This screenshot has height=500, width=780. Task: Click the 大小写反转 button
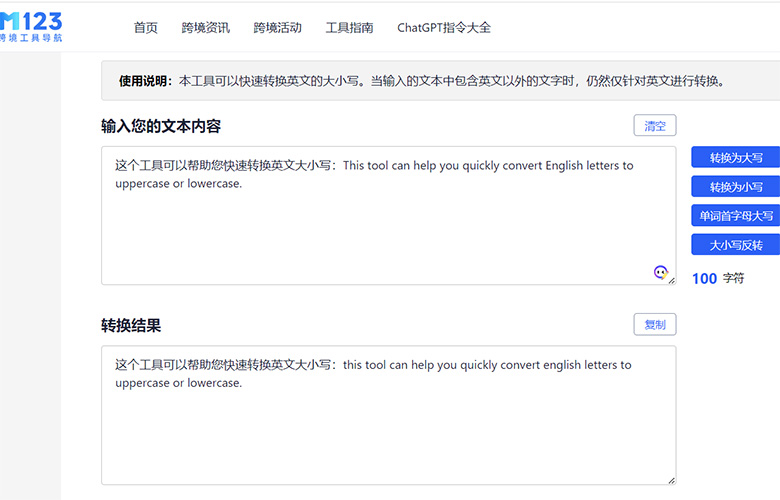point(736,245)
